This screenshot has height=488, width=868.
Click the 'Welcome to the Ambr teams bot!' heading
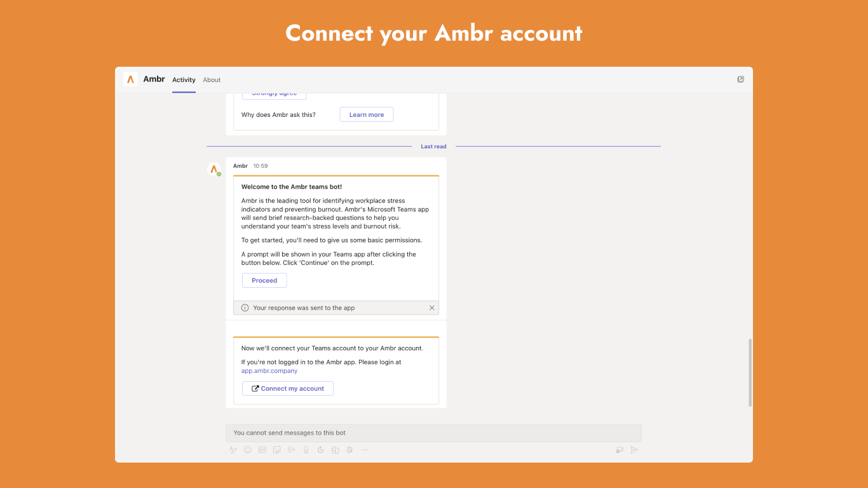click(x=292, y=187)
